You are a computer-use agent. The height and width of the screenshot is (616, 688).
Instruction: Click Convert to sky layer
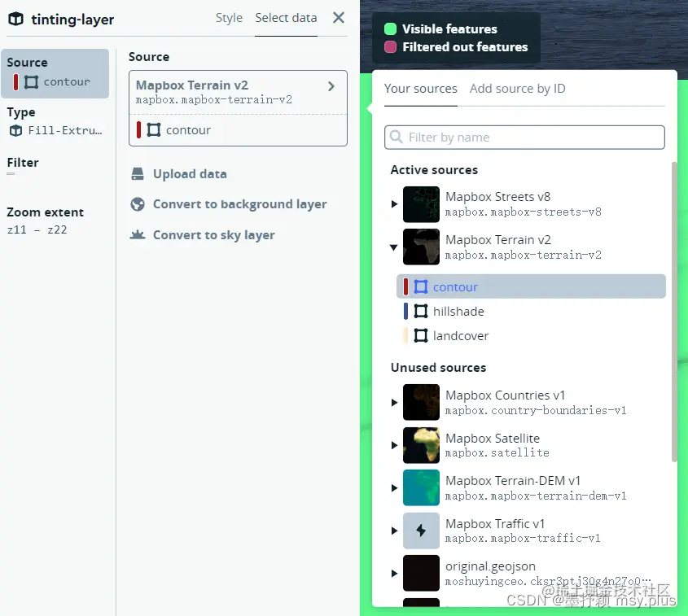(x=213, y=235)
